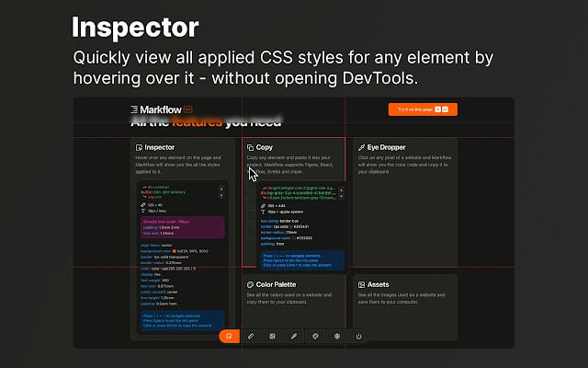
Task: Click the font icon in the hover info panel
Action: (264, 212)
